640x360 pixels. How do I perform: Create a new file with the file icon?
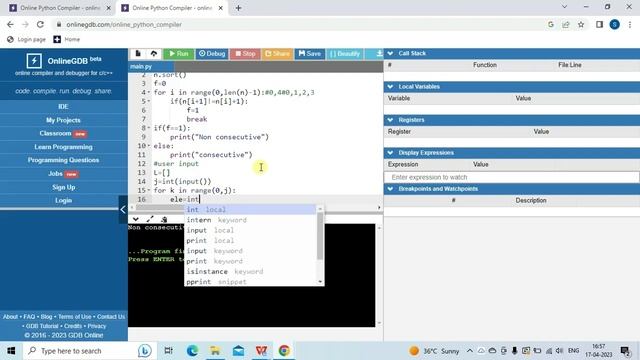138,53
